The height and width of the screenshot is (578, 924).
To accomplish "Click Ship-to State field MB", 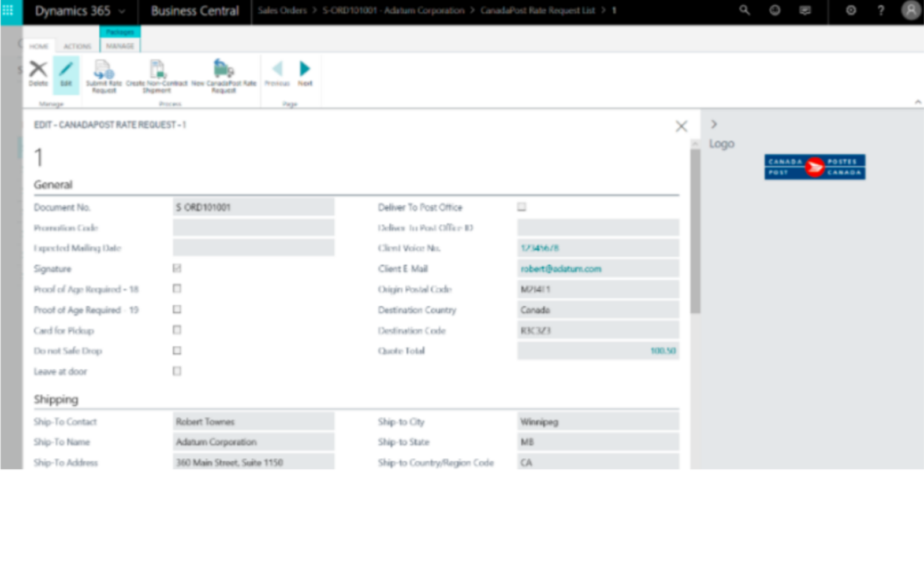I will [x=598, y=442].
